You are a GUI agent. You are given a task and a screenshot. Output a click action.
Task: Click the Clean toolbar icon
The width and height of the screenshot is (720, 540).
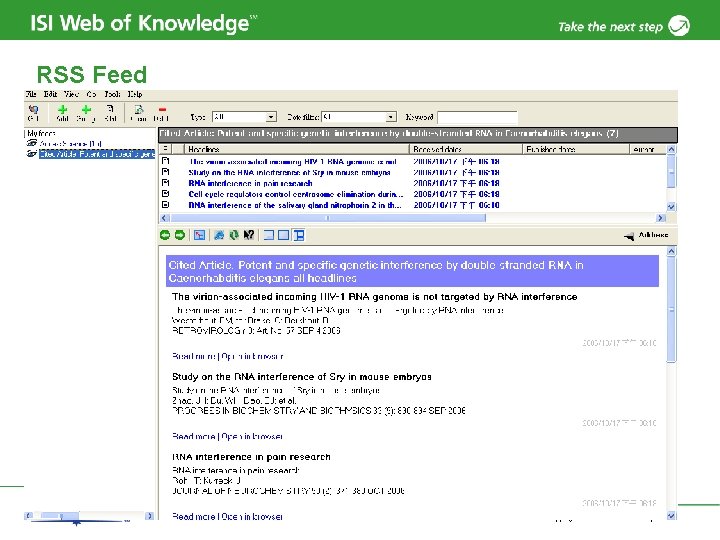pos(139,109)
